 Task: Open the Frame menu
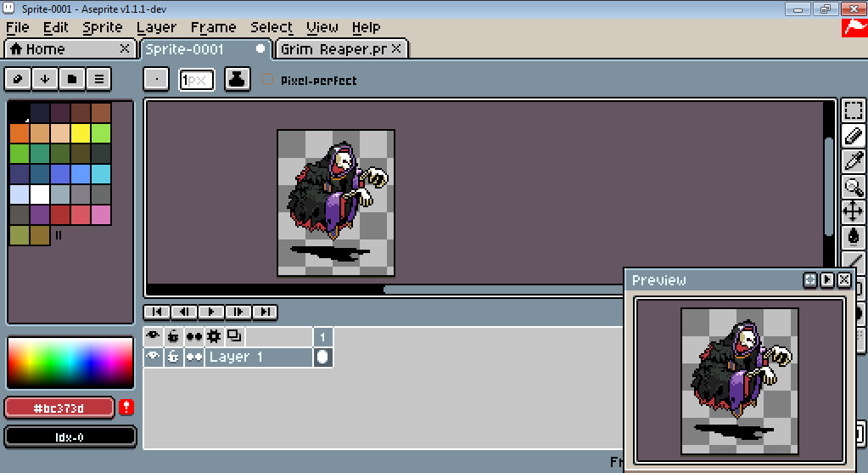pos(213,28)
